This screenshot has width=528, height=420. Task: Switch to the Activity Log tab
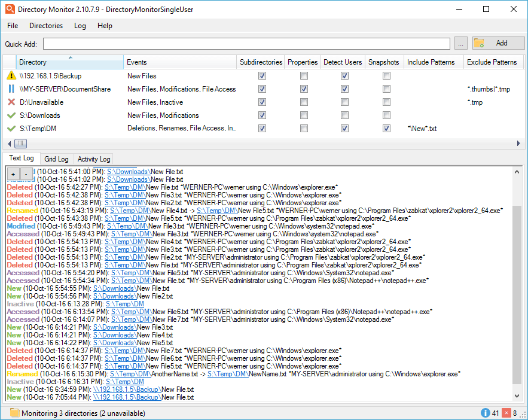click(x=93, y=159)
